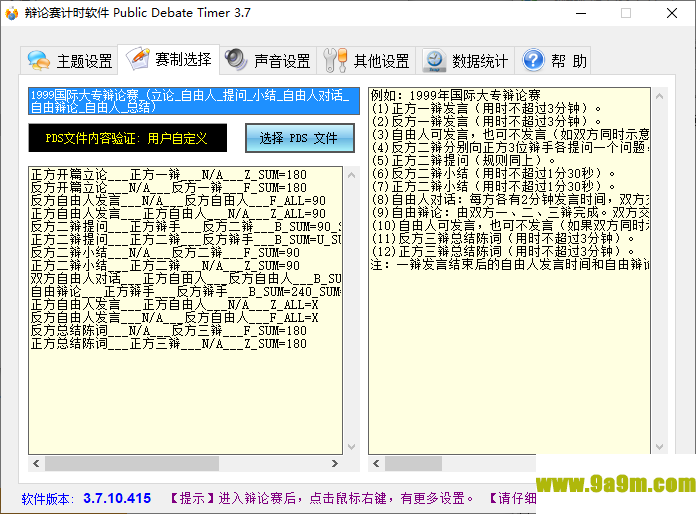This screenshot has width=696, height=514.
Task: Click the PDS文件内容验证 black label
Action: point(125,138)
